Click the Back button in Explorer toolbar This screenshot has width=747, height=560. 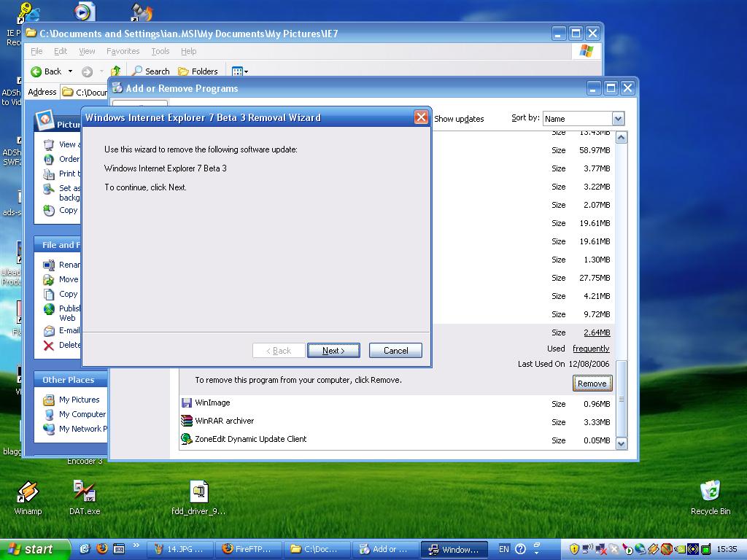[x=46, y=71]
